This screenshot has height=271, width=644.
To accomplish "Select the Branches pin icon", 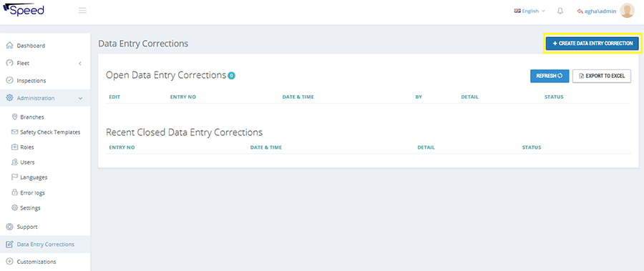I will click(14, 117).
